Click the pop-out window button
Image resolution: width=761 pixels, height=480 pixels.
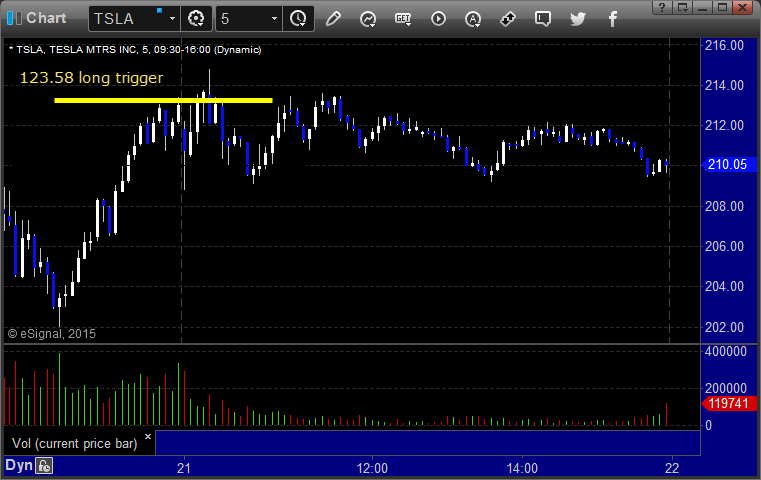tap(682, 7)
